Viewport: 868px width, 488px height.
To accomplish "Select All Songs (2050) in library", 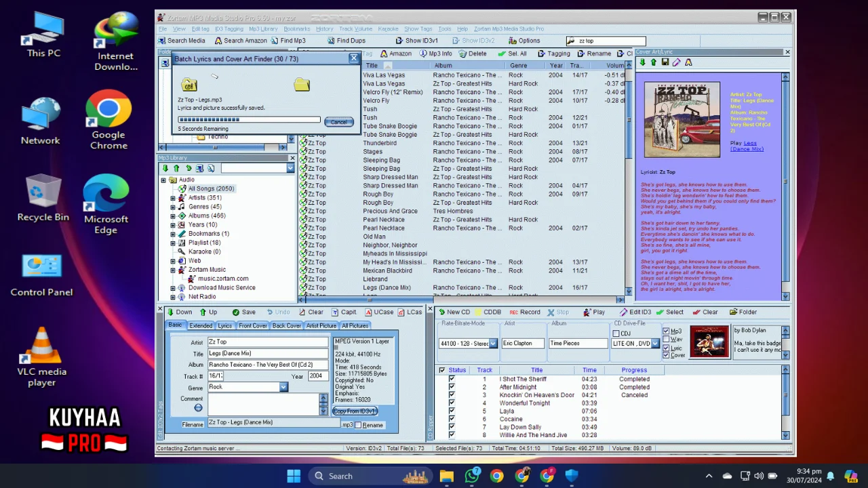I will click(x=211, y=189).
